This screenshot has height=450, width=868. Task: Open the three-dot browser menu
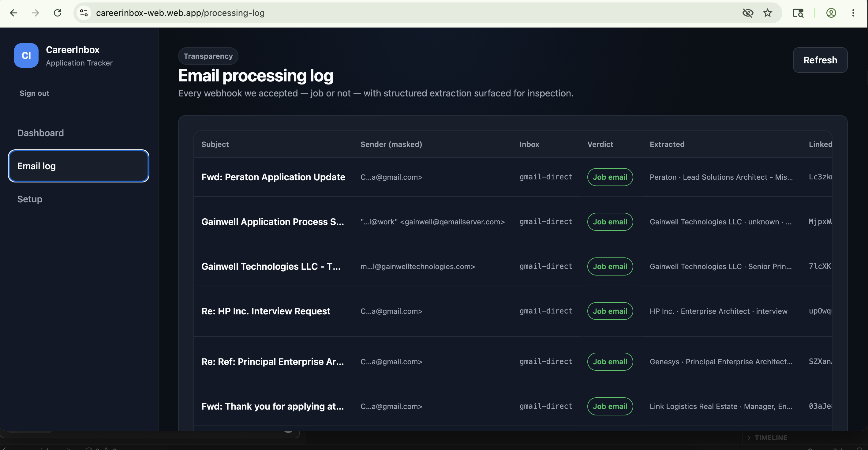853,13
